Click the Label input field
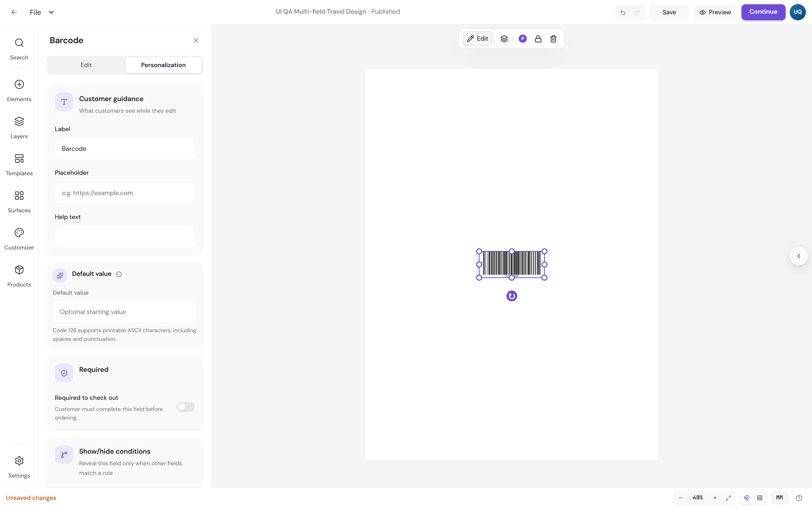The width and height of the screenshot is (812, 508). 125,149
